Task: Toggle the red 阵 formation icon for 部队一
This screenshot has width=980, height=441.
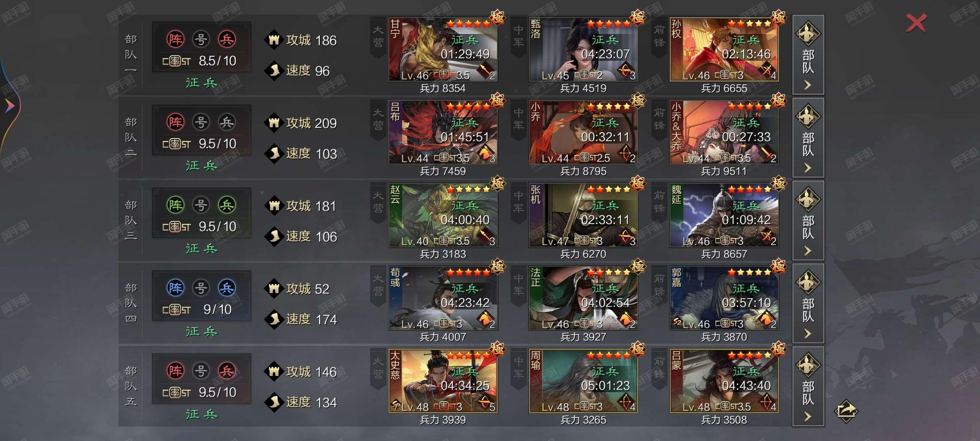Action: tap(175, 39)
